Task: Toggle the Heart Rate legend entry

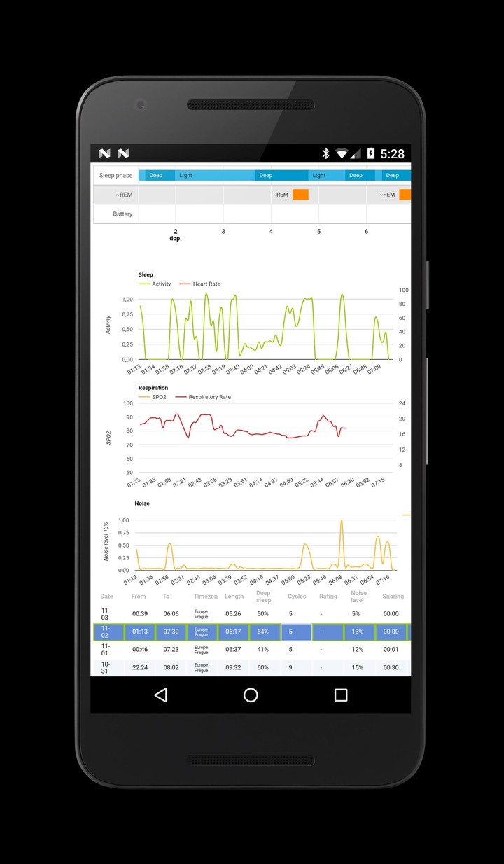Action: (200, 284)
